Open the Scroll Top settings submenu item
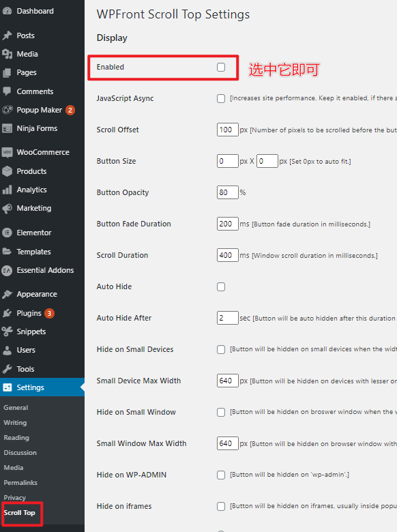Image resolution: width=397 pixels, height=532 pixels. tap(19, 513)
